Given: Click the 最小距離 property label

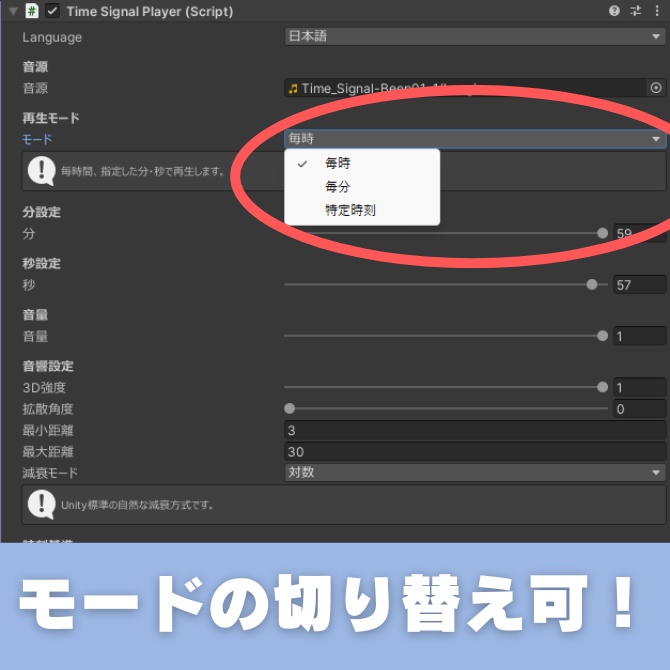Looking at the screenshot, I should coord(47,430).
